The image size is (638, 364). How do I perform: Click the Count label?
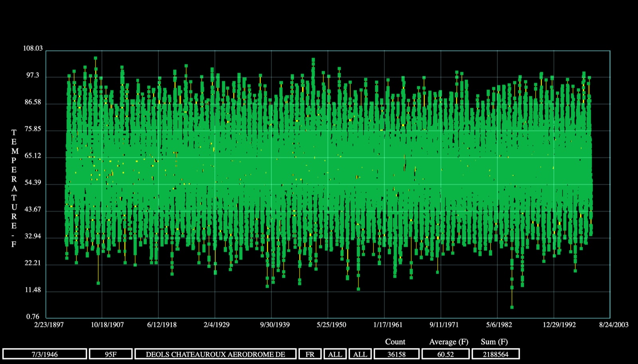click(395, 342)
